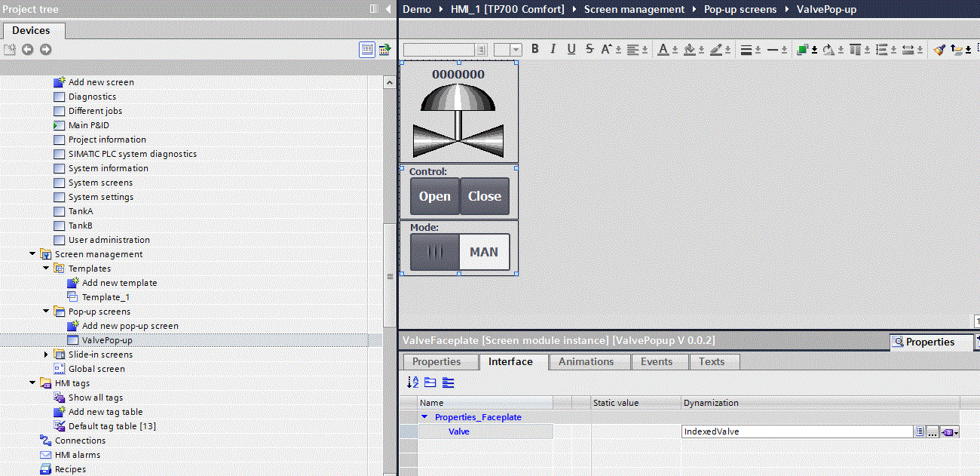The image size is (980, 476).
Task: Click the forward arrow in Project tree toolbar
Action: 46,49
